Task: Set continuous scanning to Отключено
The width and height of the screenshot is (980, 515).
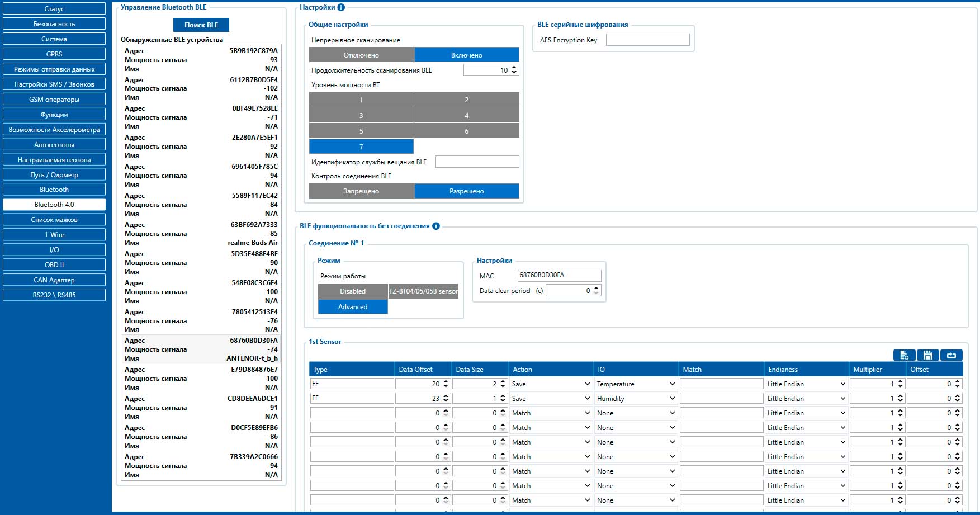Action: [361, 55]
